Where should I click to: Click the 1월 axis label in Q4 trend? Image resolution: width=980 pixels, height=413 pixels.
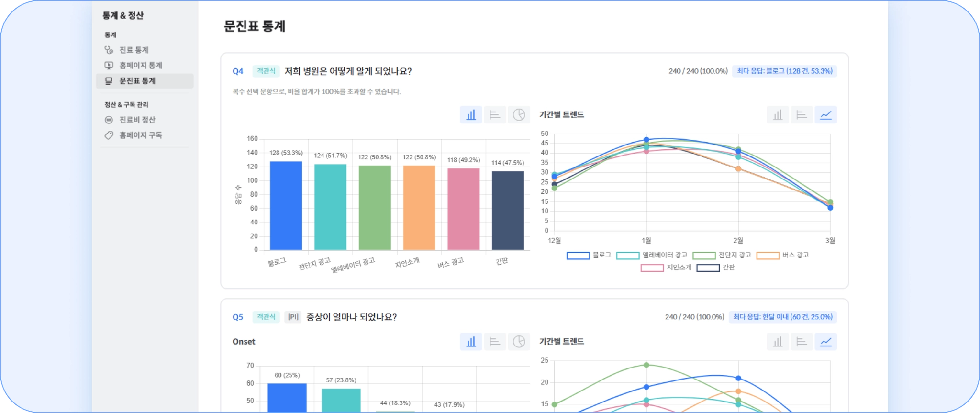(x=646, y=240)
